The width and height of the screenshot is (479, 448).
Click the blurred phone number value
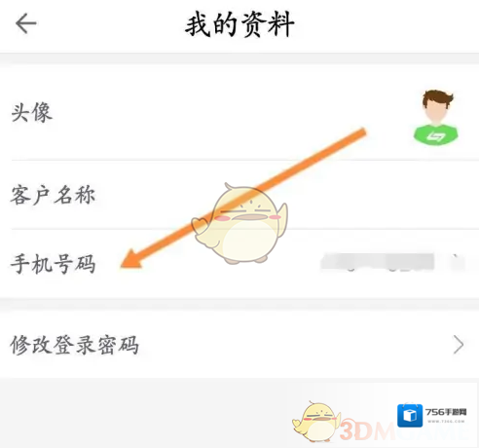(378, 262)
